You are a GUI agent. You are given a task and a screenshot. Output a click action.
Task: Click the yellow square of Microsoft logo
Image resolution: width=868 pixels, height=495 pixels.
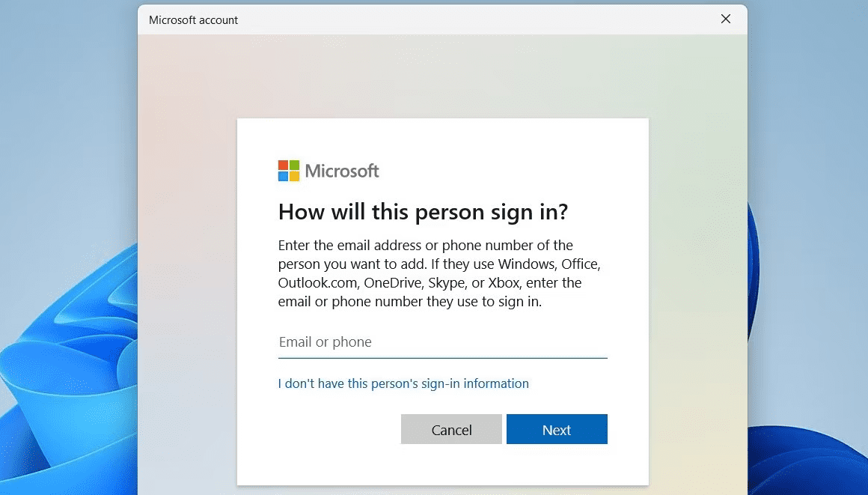tap(294, 176)
